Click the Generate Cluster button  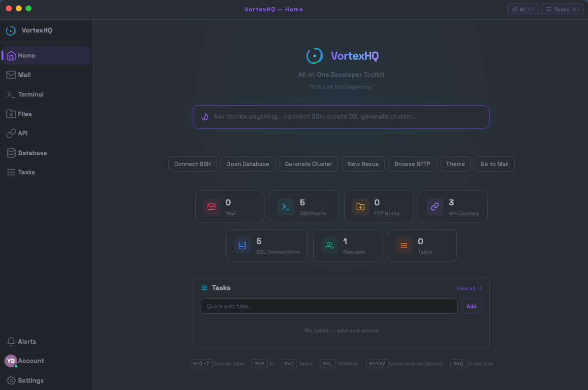(x=309, y=164)
